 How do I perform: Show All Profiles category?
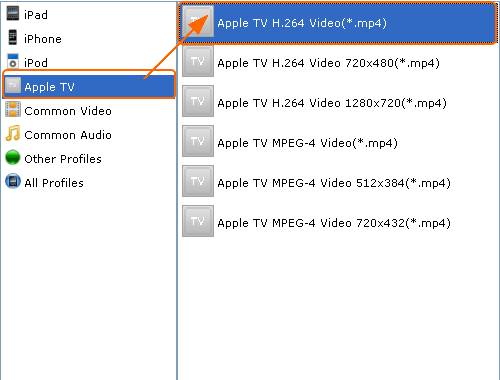pos(89,182)
